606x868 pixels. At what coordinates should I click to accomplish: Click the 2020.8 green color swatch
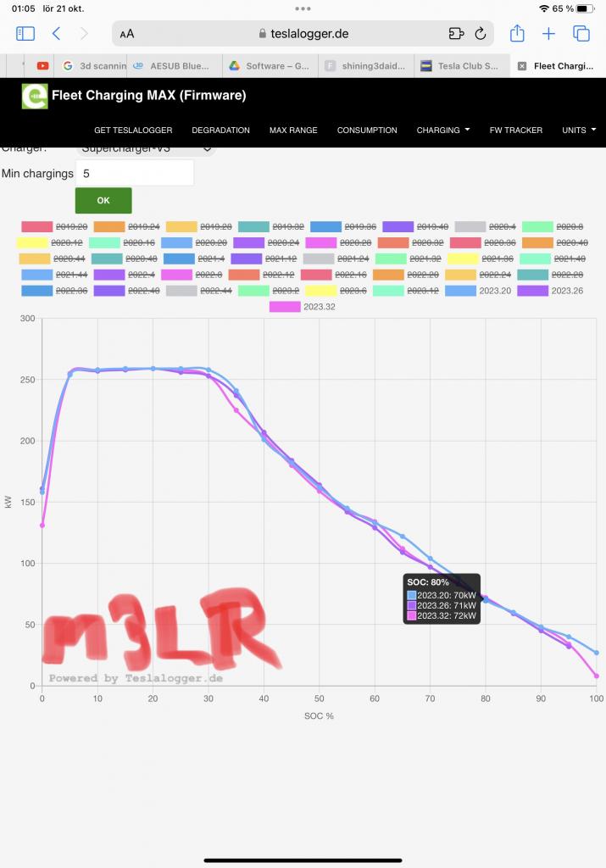pos(537,227)
